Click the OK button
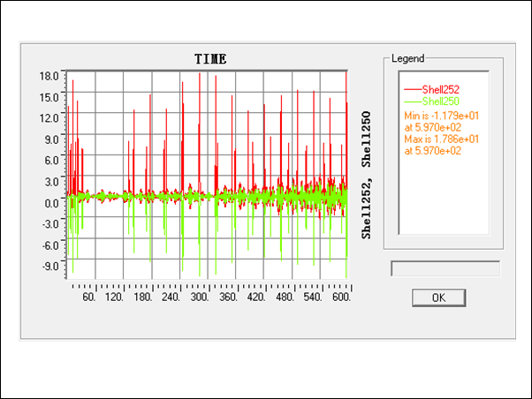Image resolution: width=532 pixels, height=399 pixels. click(x=438, y=297)
